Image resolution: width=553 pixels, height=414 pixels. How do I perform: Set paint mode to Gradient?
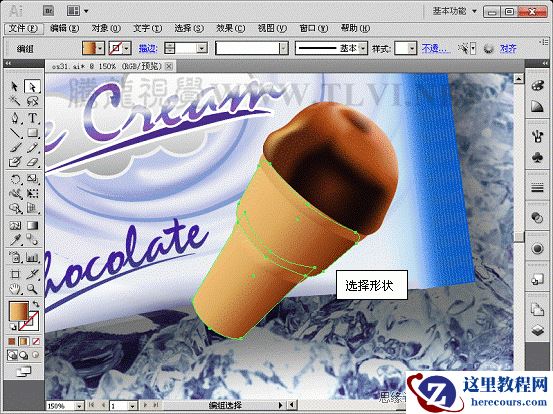tap(24, 341)
